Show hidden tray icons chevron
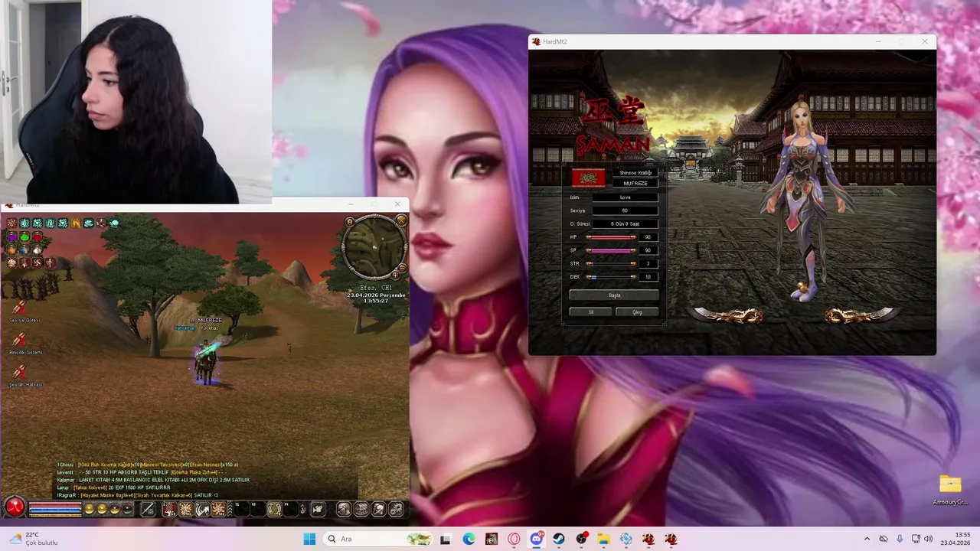Viewport: 980px width, 551px height. click(x=867, y=540)
